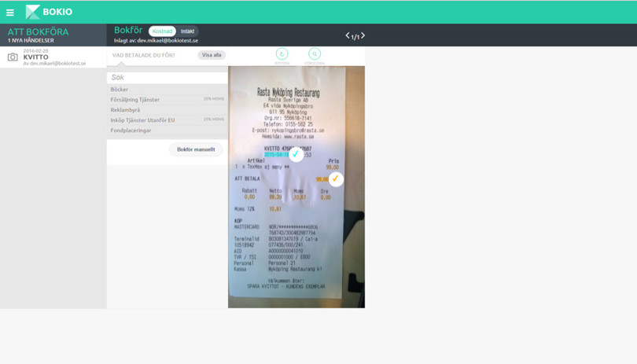Screen dimensions: 637x364
Task: Click the camera icon beside KVITTO
Action: [x=13, y=57]
